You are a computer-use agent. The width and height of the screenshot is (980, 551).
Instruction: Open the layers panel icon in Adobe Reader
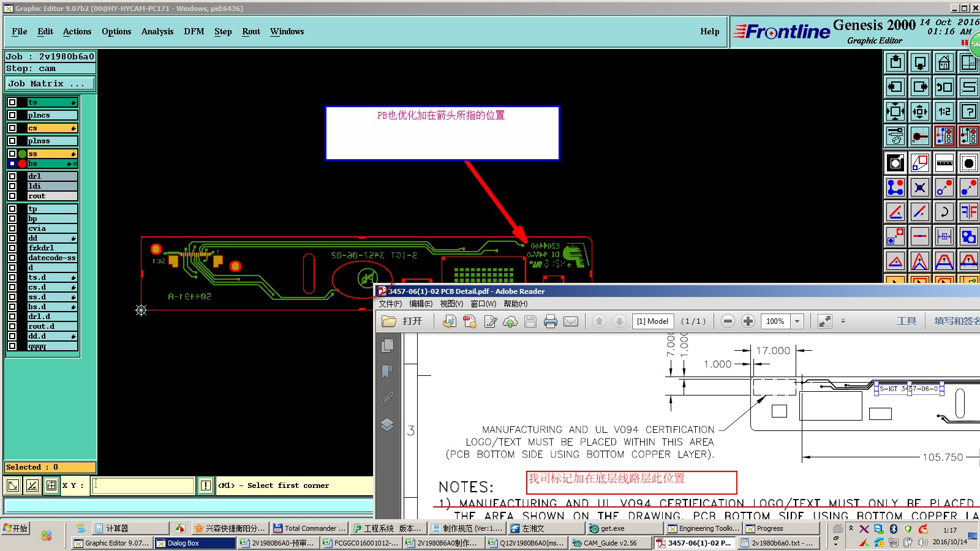pos(387,424)
